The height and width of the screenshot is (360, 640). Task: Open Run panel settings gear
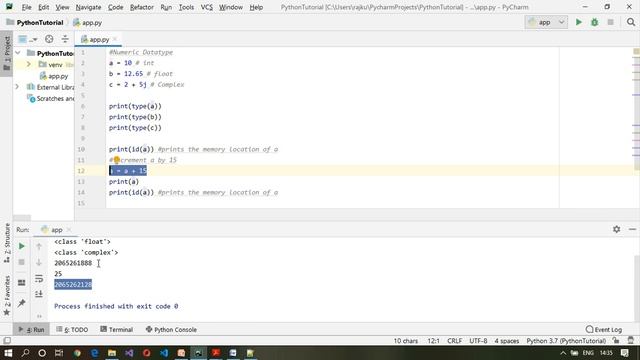tap(616, 229)
